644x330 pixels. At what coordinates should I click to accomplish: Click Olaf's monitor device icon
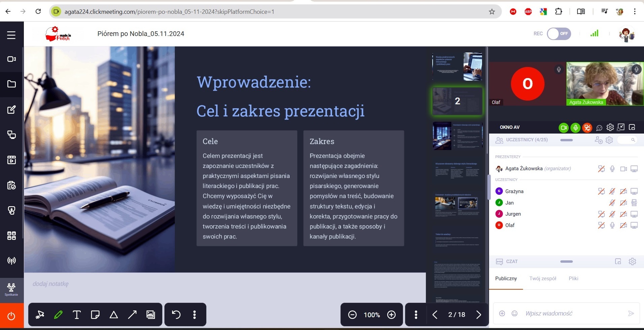coord(634,225)
